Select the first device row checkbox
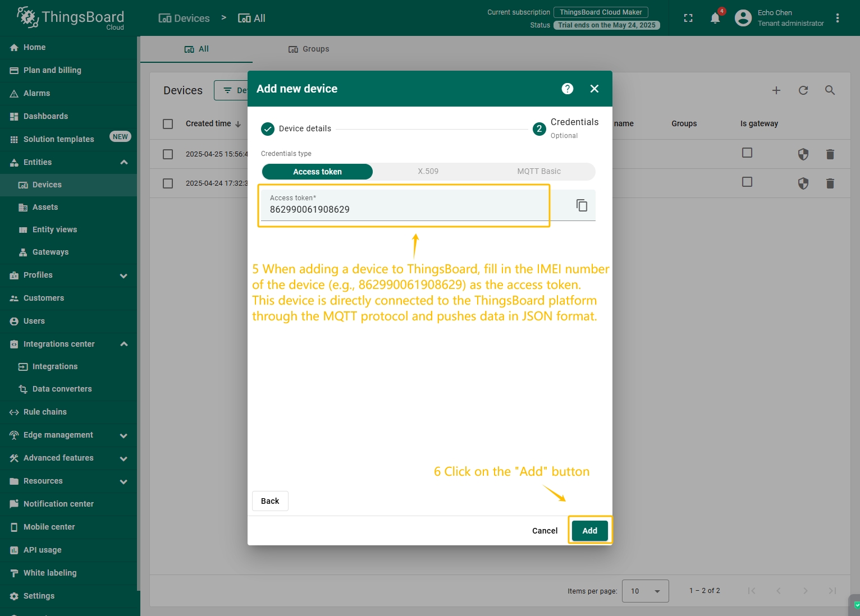 click(x=168, y=154)
